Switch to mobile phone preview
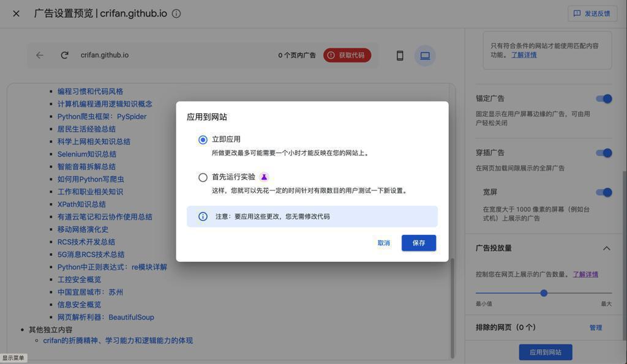The image size is (627, 364). [400, 56]
